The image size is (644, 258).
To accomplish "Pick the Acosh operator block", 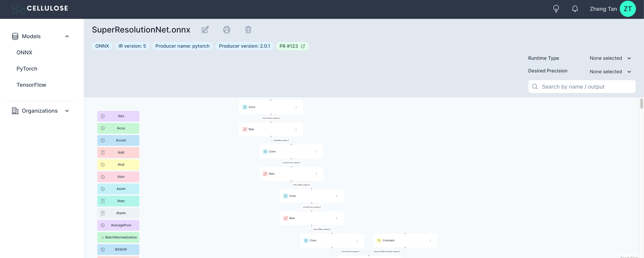I will [x=118, y=140].
